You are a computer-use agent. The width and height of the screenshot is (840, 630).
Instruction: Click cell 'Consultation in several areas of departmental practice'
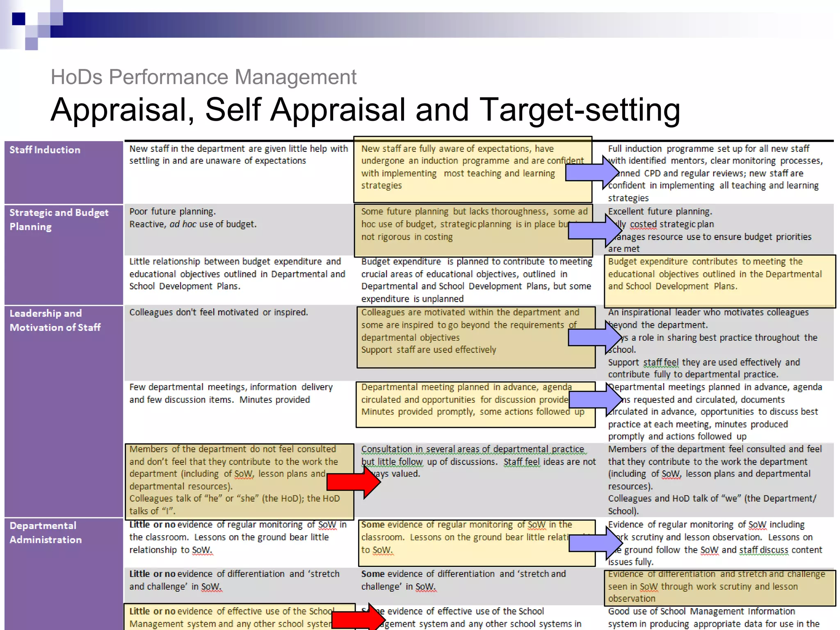(478, 480)
